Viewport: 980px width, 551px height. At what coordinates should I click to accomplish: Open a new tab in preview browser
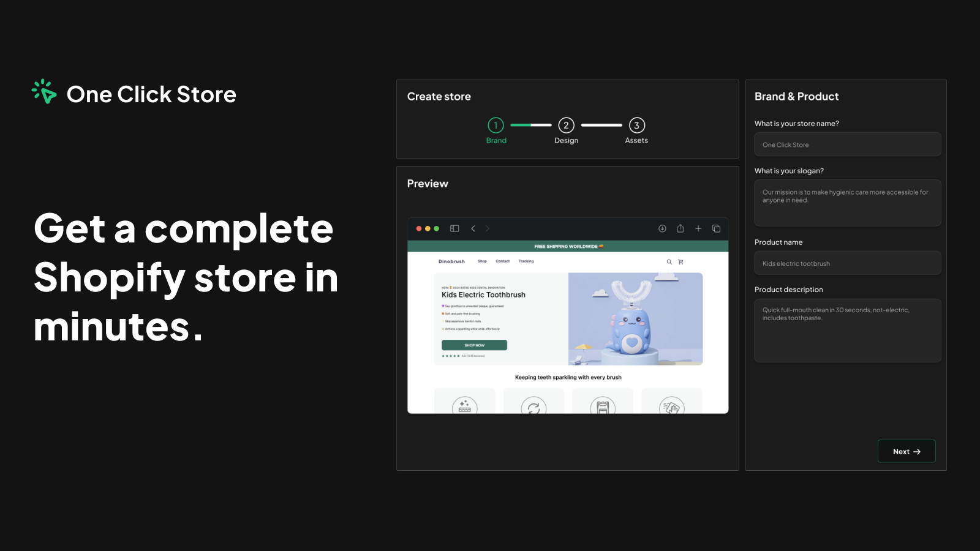point(698,228)
